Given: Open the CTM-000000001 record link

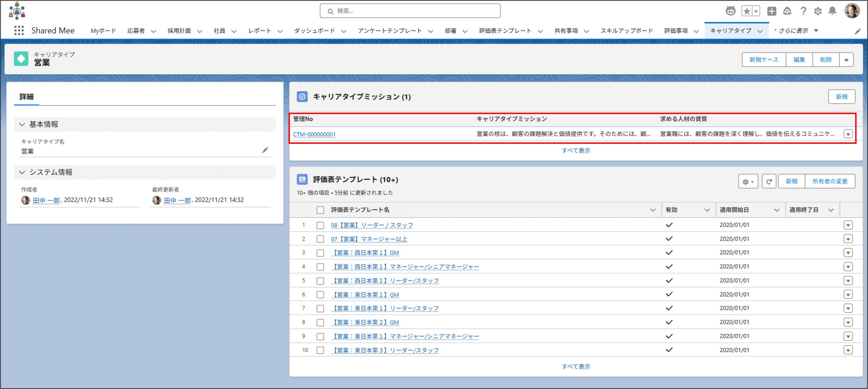Looking at the screenshot, I should coord(314,134).
